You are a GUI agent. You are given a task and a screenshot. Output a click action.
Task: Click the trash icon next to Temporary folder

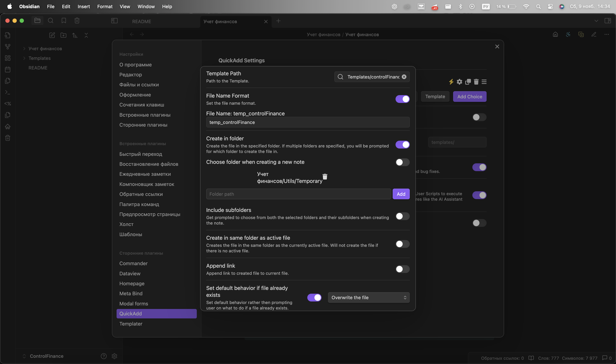(325, 177)
